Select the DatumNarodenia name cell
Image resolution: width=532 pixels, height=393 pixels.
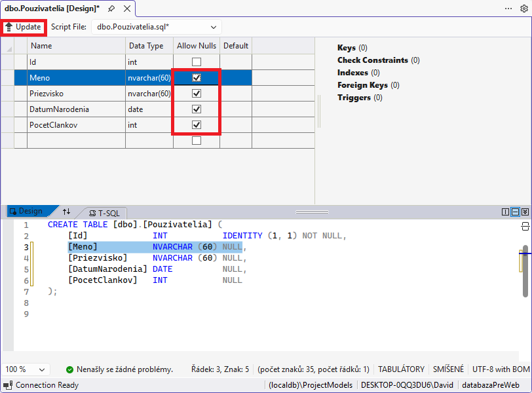[77, 109]
